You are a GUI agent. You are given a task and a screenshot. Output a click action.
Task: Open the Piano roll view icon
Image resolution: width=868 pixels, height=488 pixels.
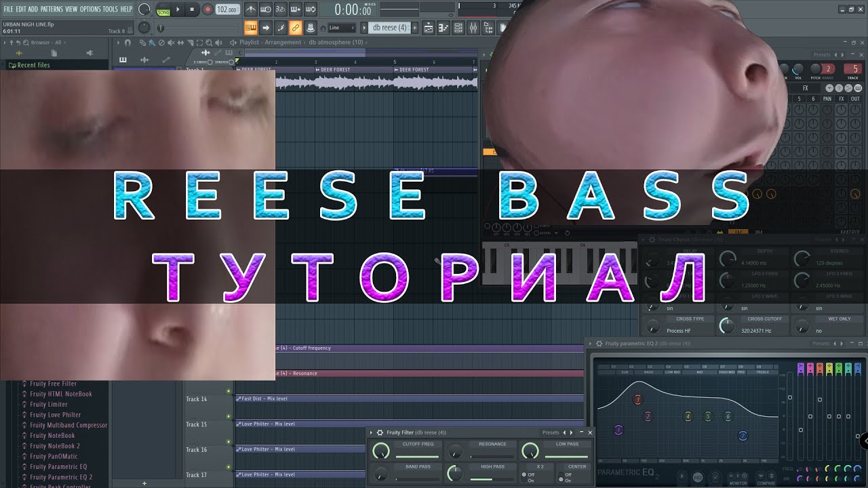[x=443, y=28]
